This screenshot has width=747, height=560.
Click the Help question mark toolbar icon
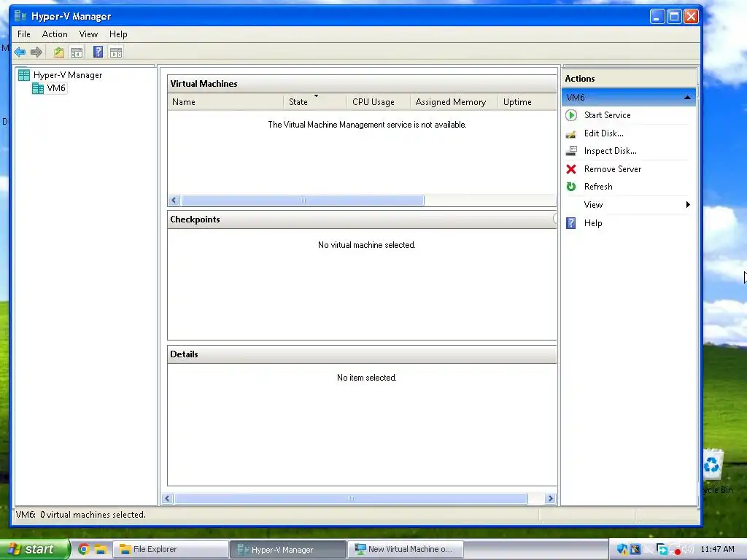coord(98,52)
